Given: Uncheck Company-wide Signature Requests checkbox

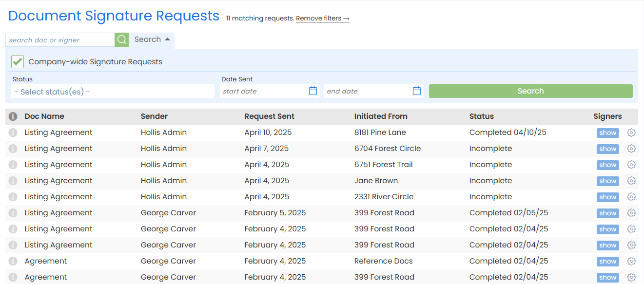Looking at the screenshot, I should pos(18,62).
